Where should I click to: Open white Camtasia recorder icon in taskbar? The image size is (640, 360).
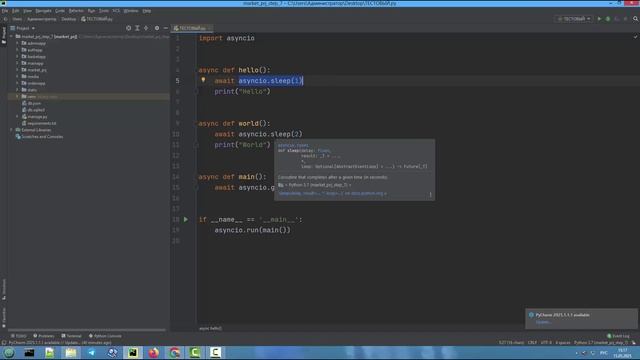click(215, 353)
